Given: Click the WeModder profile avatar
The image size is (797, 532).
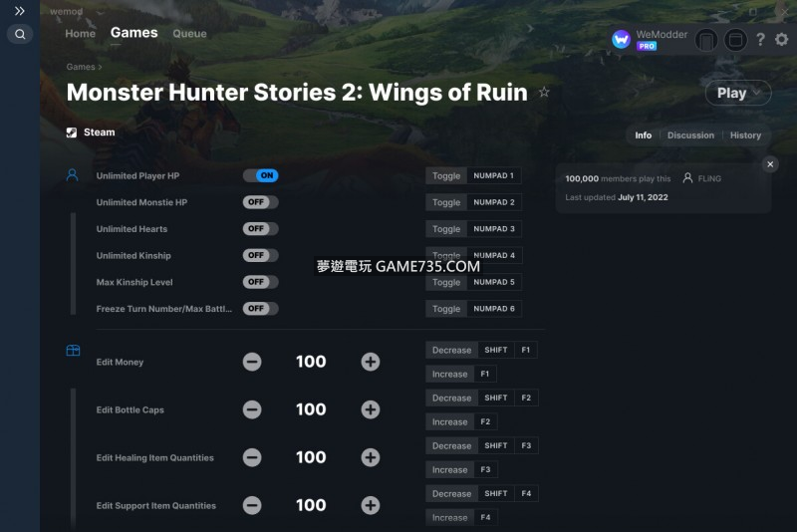Looking at the screenshot, I should coord(621,39).
